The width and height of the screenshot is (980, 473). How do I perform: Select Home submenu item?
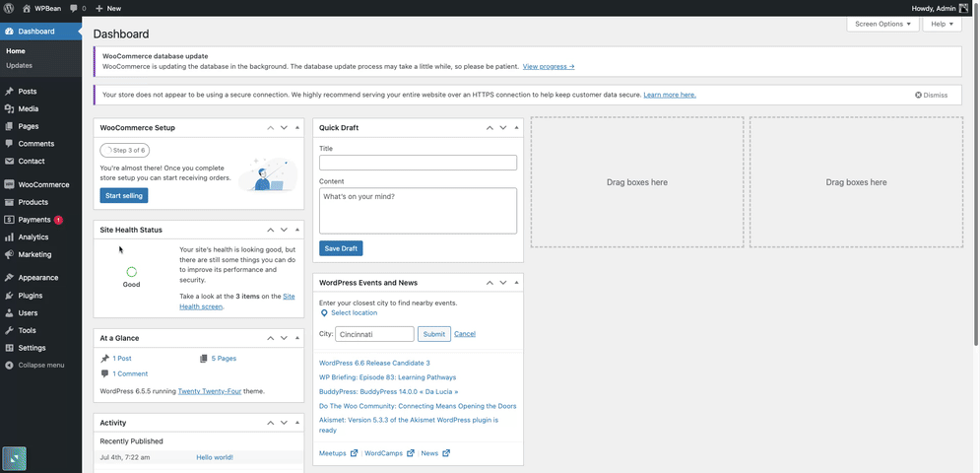coord(16,51)
